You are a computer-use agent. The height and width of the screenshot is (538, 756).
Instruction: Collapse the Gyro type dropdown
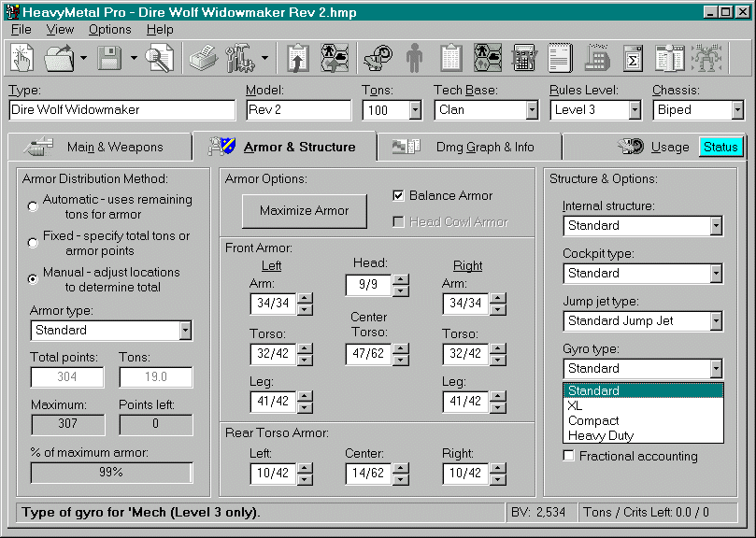pos(716,369)
